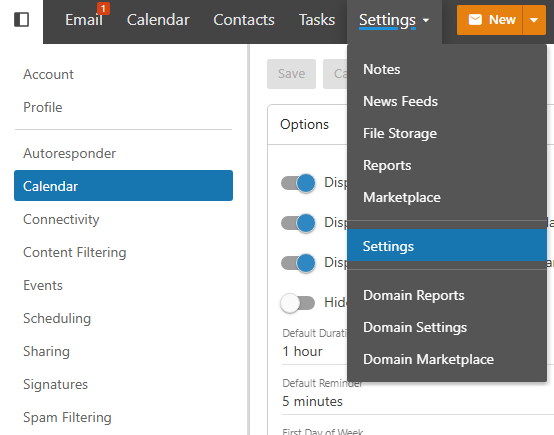Select Marketplace menu item
The image size is (554, 435).
[x=447, y=198]
